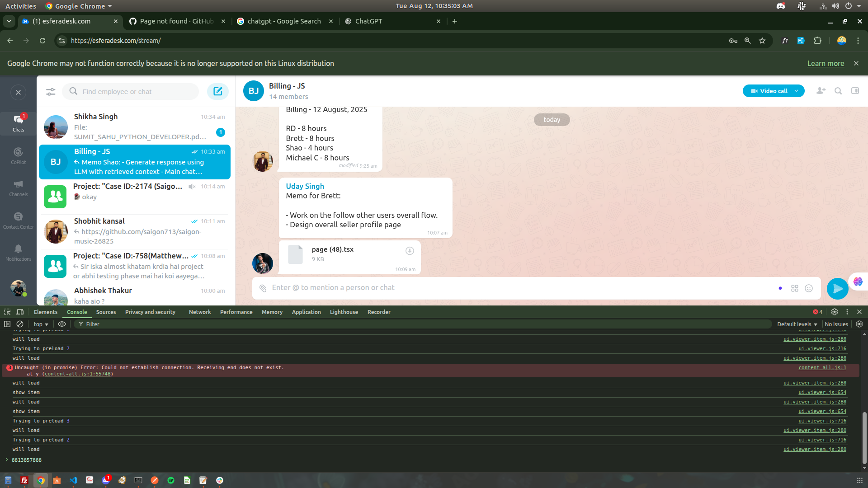
Task: Open the top context dropdown
Action: coord(41,324)
